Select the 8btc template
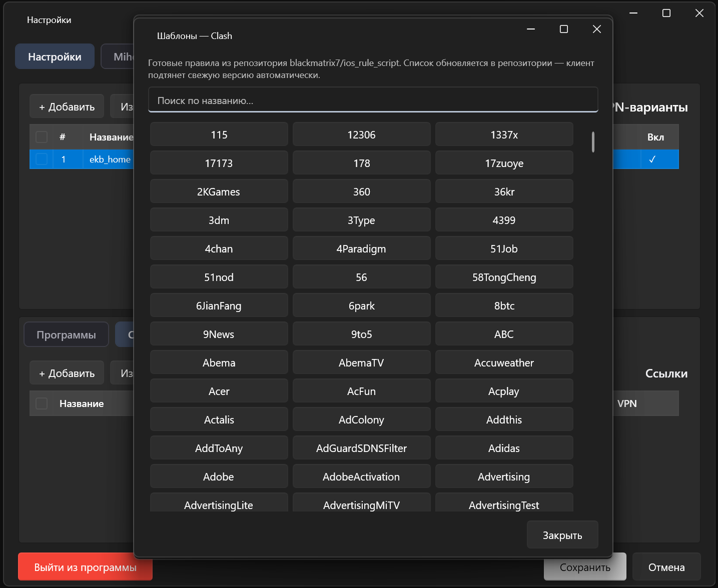Image resolution: width=718 pixels, height=588 pixels. pos(504,305)
